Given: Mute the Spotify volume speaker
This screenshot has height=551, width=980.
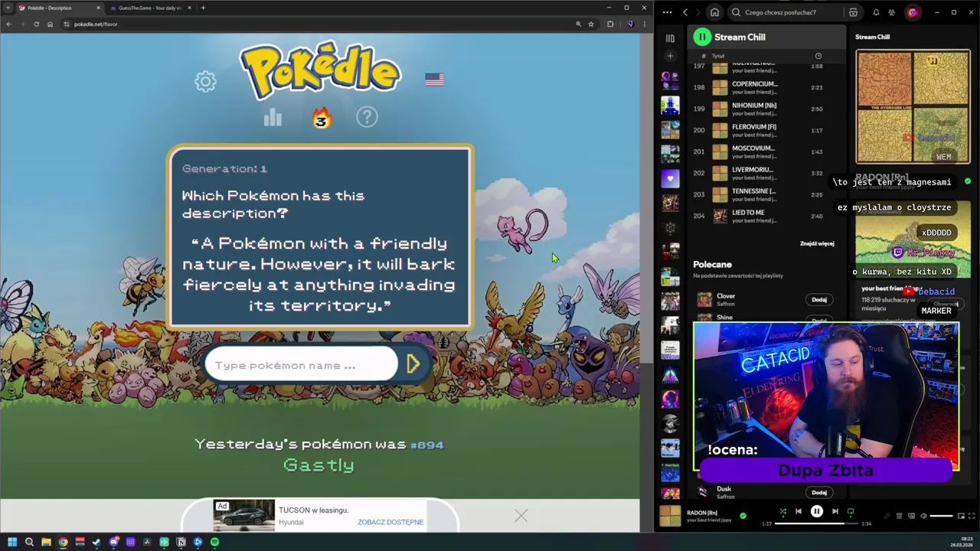Looking at the screenshot, I should (923, 516).
